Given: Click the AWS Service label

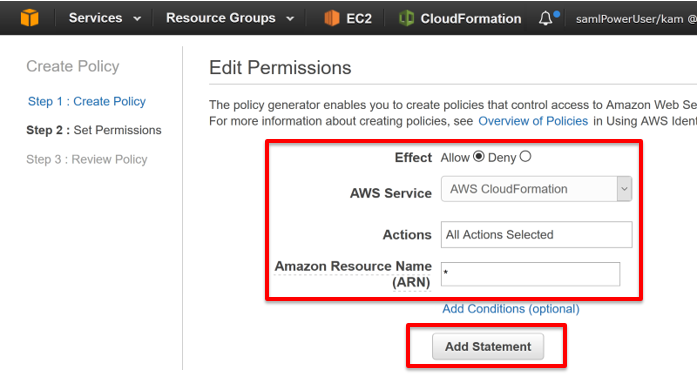Looking at the screenshot, I should point(391,193).
